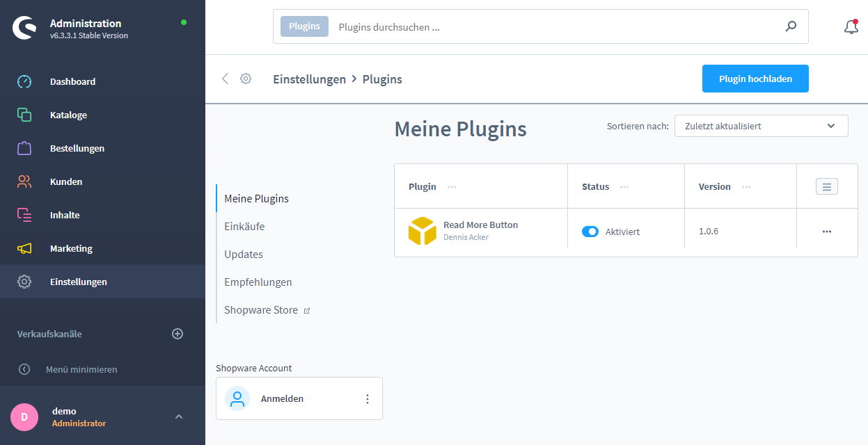Open Bestellungen menu item
Screen dimensions: 868x445
[x=102, y=148]
